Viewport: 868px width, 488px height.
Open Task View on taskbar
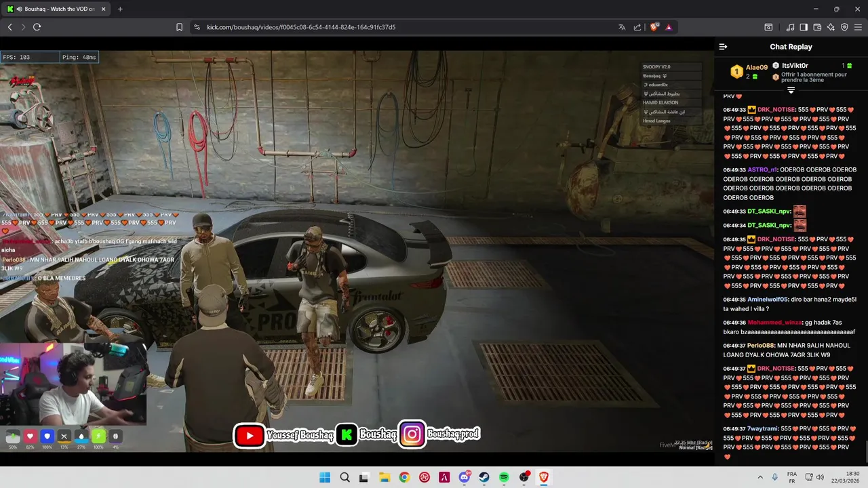pyautogui.click(x=364, y=477)
